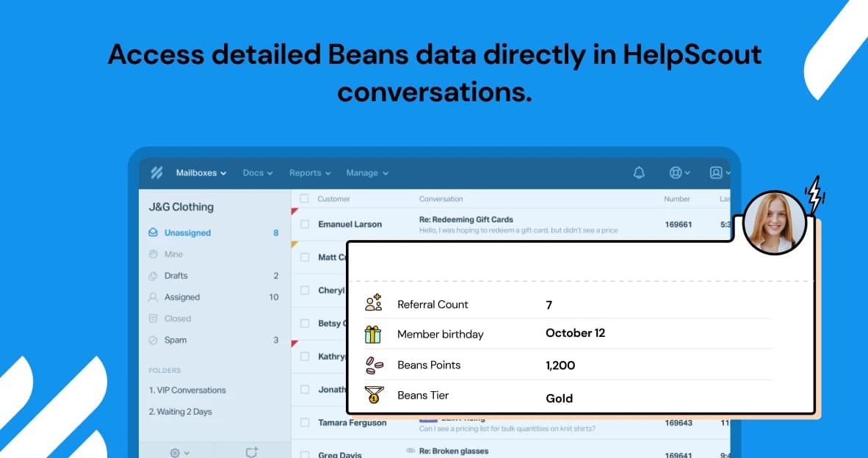Click the Member birthday gift icon
Screen dimensions: 868x458
pyautogui.click(x=373, y=334)
